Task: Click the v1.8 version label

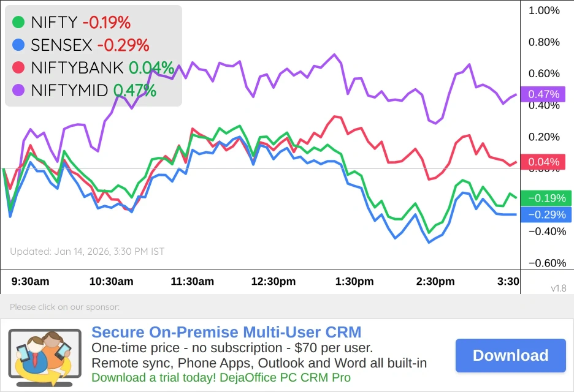Action: [x=559, y=288]
